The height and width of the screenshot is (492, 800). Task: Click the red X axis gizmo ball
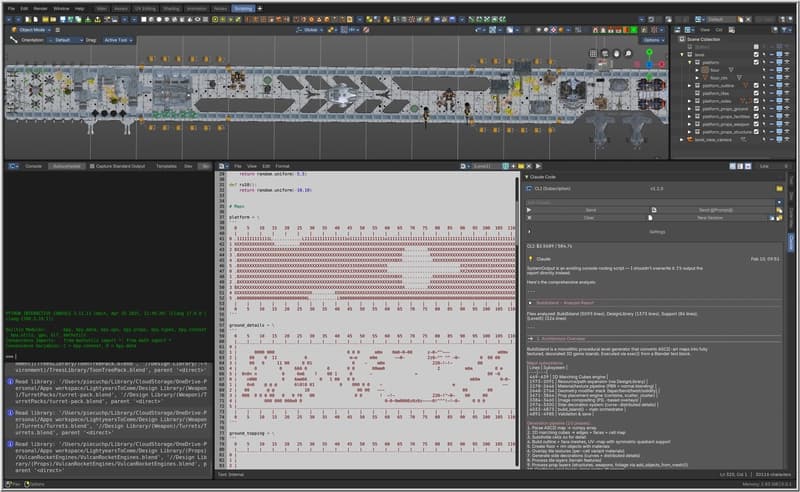point(661,64)
